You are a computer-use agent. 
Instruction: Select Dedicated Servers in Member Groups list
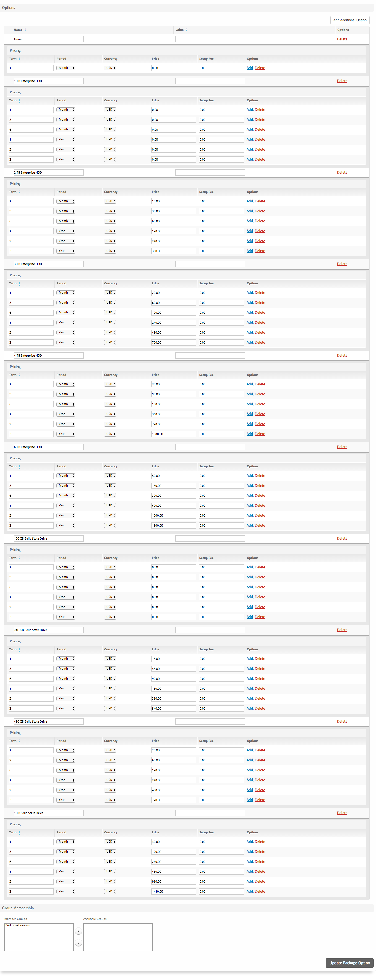point(17,925)
